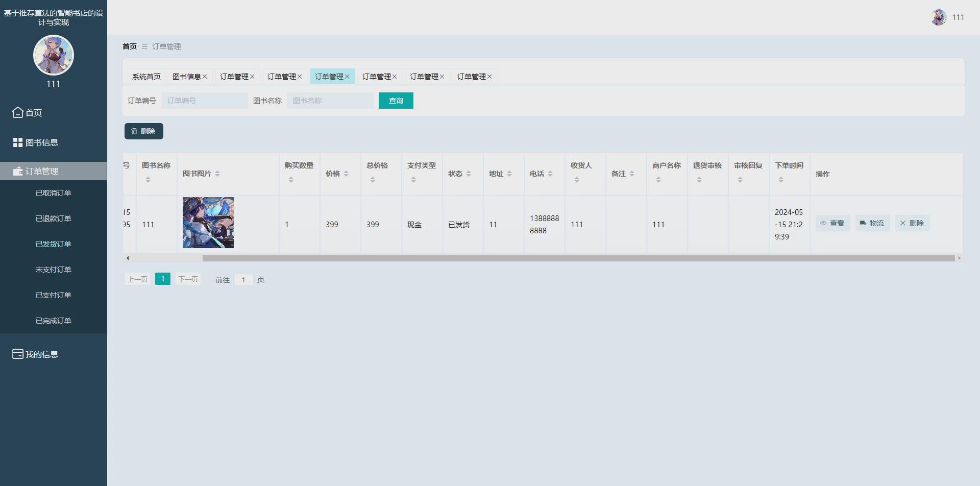The image size is (980, 486).
Task: Open 已支付订单 submenu item
Action: point(54,295)
